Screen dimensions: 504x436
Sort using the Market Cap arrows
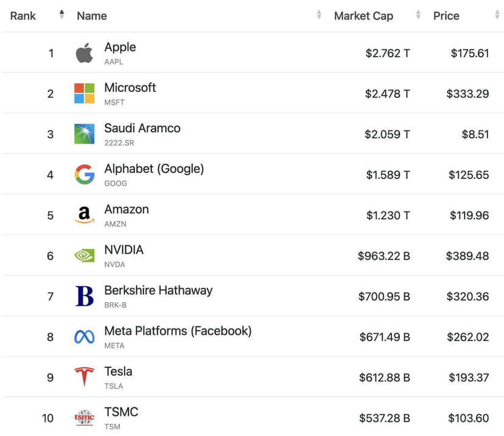tap(418, 15)
